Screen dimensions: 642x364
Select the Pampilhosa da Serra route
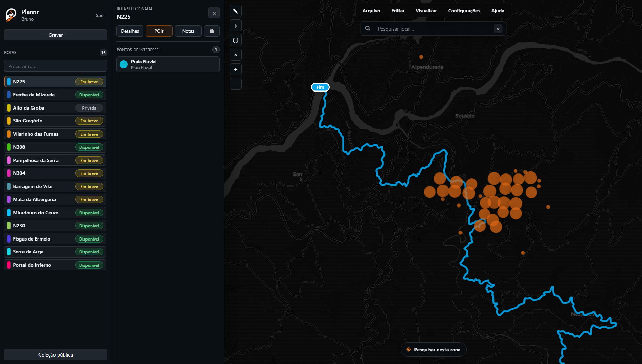click(x=55, y=160)
